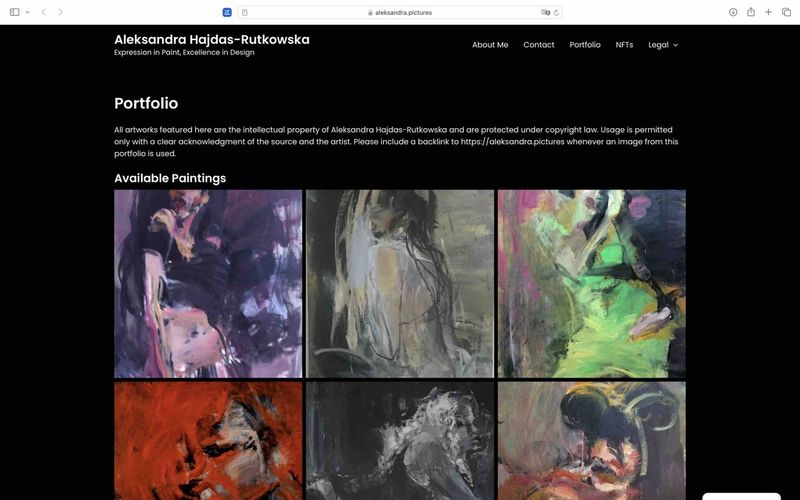Open the black and white profile painting
Viewport: 800px width, 500px height.
coord(400,441)
